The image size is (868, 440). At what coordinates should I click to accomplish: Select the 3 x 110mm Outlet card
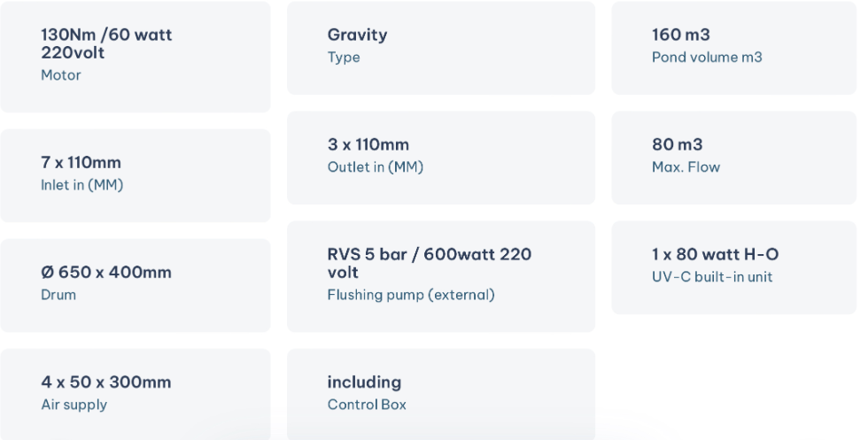pyautogui.click(x=441, y=158)
